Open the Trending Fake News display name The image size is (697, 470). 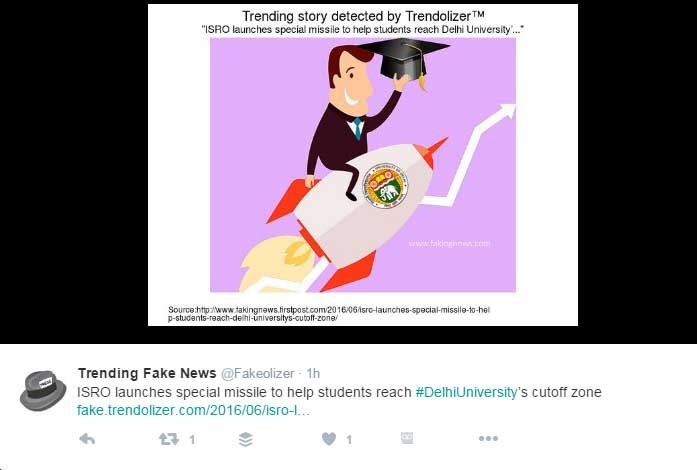[147, 373]
